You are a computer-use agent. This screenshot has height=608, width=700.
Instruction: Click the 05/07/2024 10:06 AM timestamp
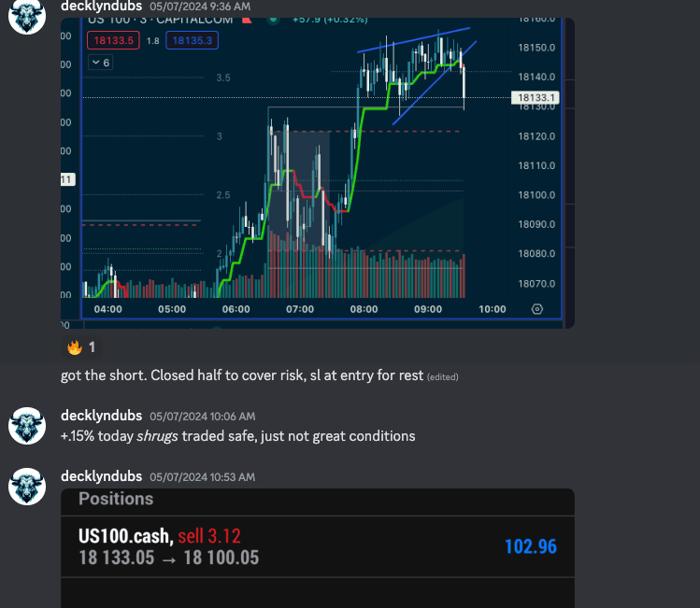[202, 417]
